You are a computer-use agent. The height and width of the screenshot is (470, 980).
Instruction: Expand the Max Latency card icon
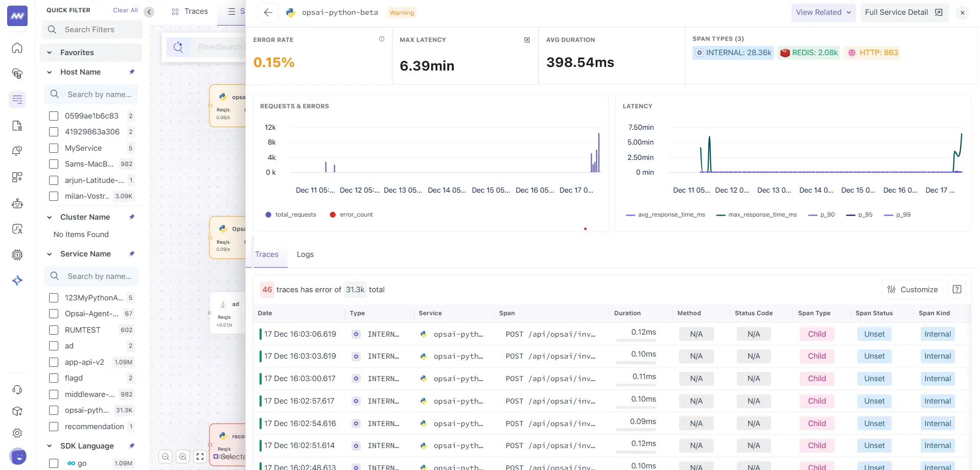(x=527, y=40)
